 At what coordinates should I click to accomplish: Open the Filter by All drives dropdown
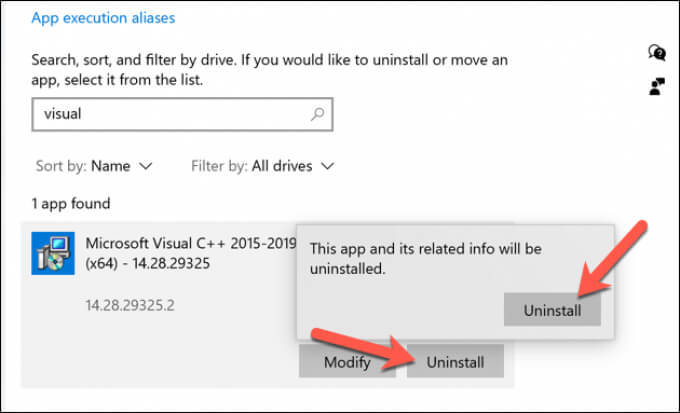tap(260, 165)
